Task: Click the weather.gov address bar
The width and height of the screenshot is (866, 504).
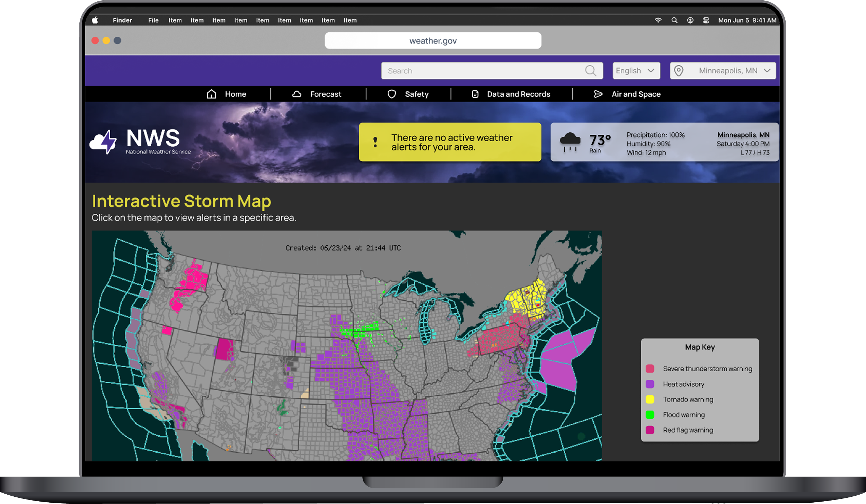Action: [x=433, y=41]
